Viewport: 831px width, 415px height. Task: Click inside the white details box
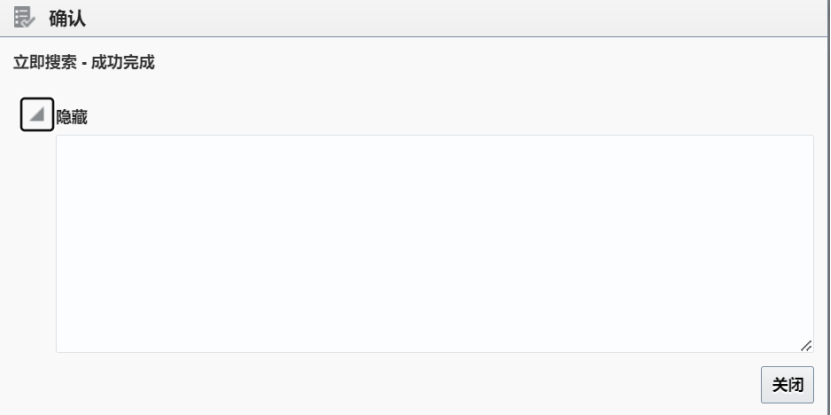click(x=435, y=244)
